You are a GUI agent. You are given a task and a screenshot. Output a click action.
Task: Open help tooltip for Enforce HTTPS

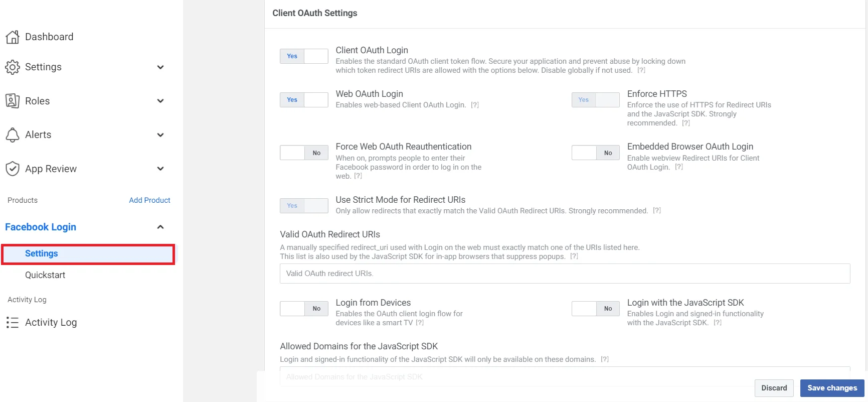686,123
